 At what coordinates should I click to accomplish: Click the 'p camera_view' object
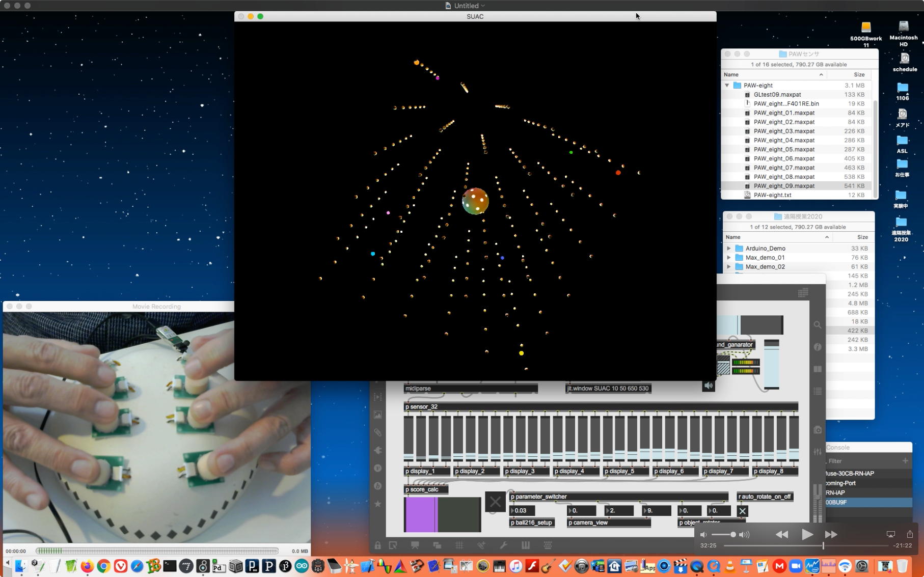(x=609, y=523)
